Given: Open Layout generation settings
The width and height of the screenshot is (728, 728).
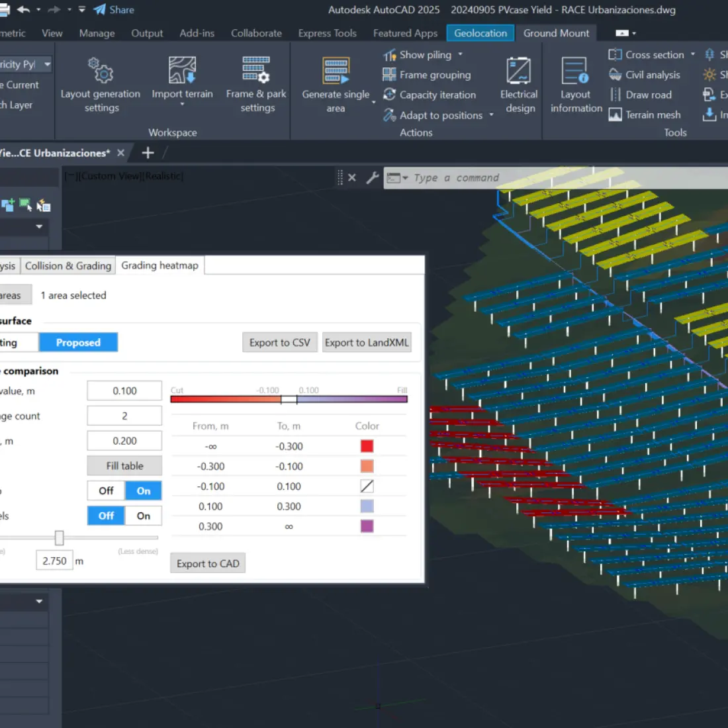Looking at the screenshot, I should pos(101,85).
